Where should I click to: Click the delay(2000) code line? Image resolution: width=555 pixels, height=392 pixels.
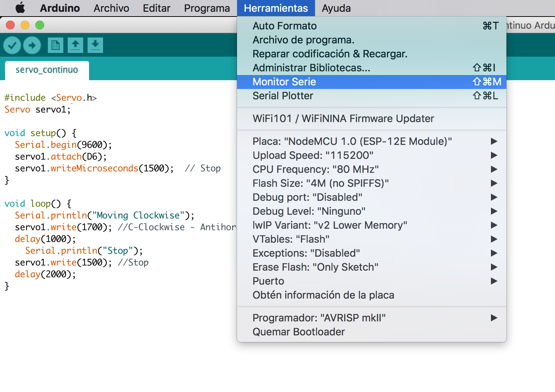coord(45,274)
